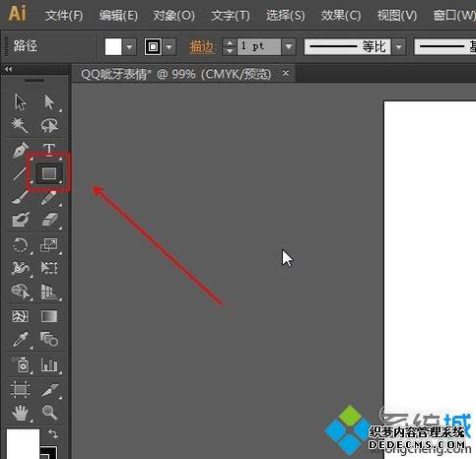
Task: Swap fill and stroke colors
Action: click(53, 433)
